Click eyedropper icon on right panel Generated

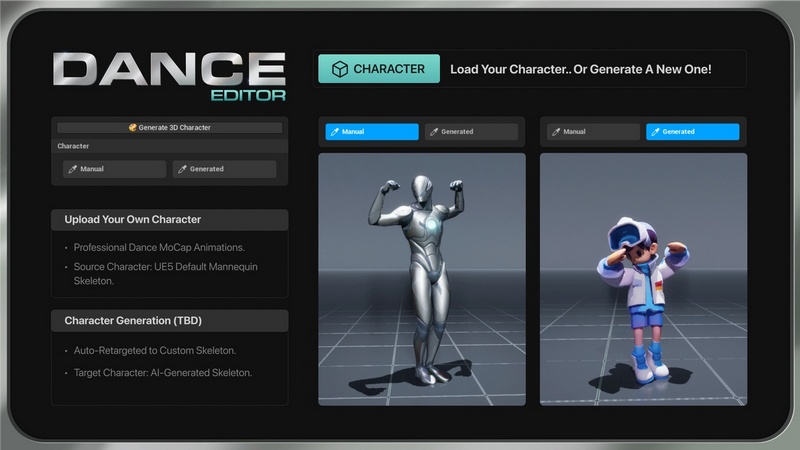[x=655, y=132]
